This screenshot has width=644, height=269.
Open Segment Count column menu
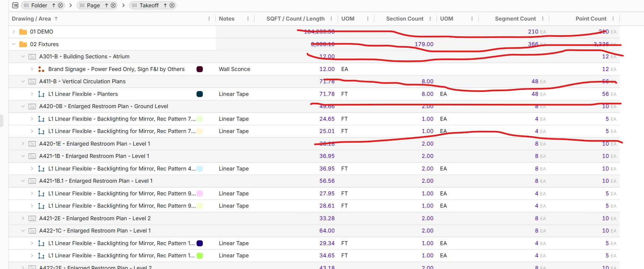(x=543, y=19)
